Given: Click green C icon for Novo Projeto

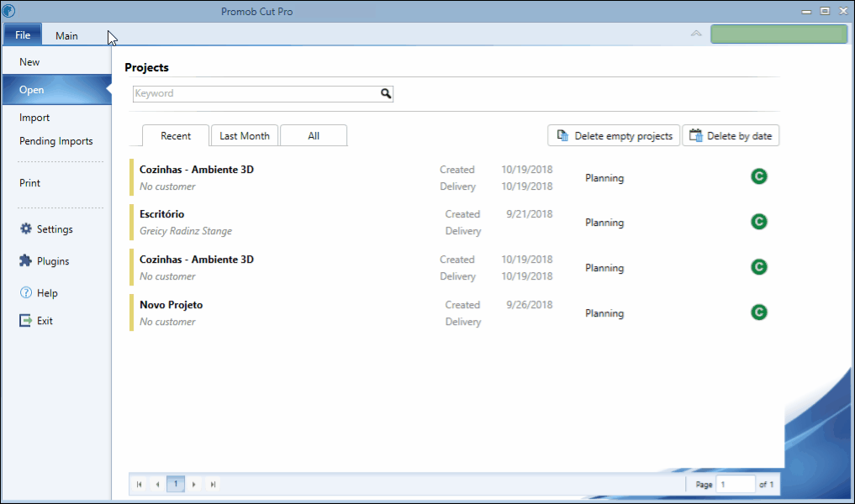Looking at the screenshot, I should pos(759,312).
